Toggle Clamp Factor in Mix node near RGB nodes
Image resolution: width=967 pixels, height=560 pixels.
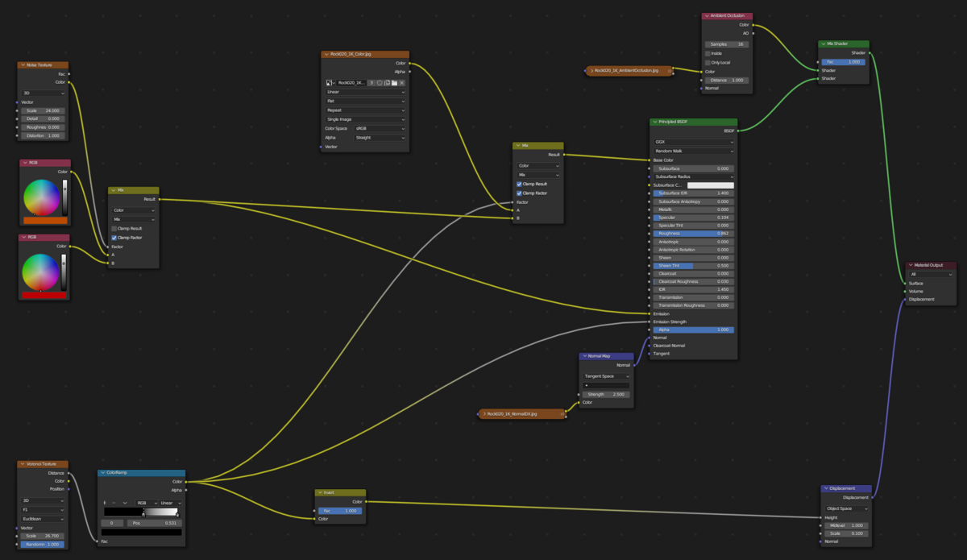click(x=114, y=238)
